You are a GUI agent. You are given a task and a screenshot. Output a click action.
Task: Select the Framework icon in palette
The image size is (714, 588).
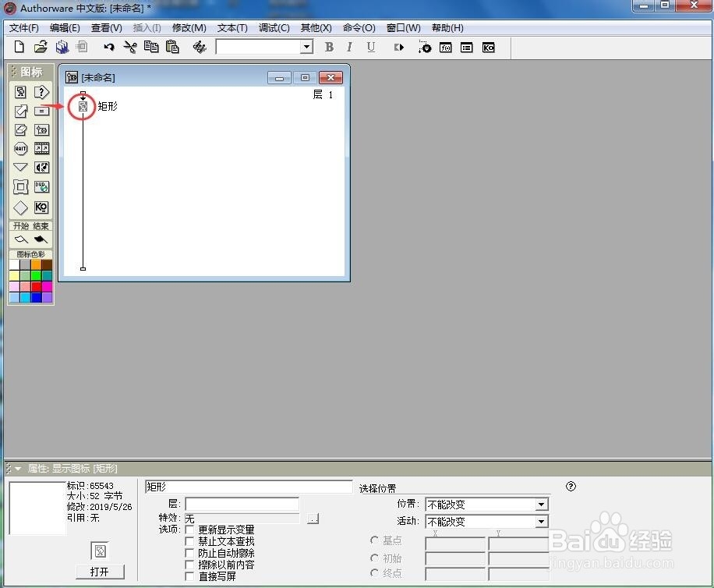point(20,186)
